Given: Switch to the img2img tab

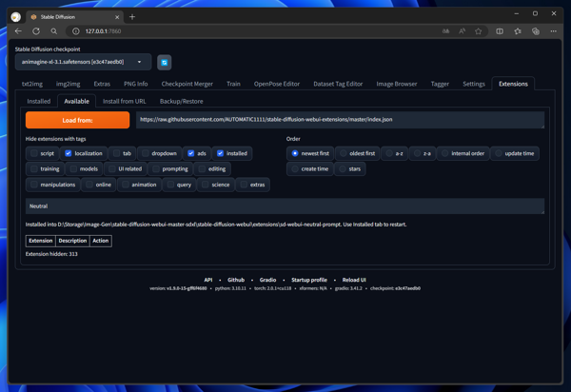Looking at the screenshot, I should [69, 84].
